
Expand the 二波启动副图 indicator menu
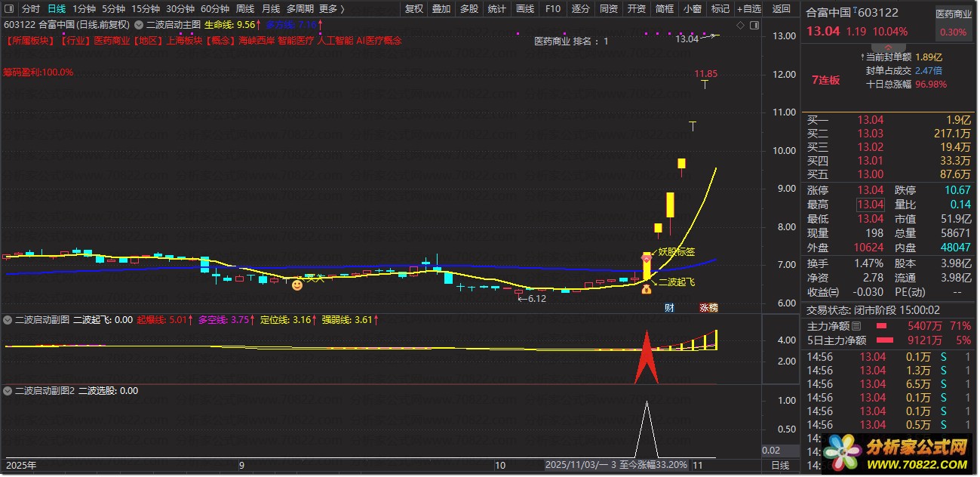pyautogui.click(x=8, y=319)
